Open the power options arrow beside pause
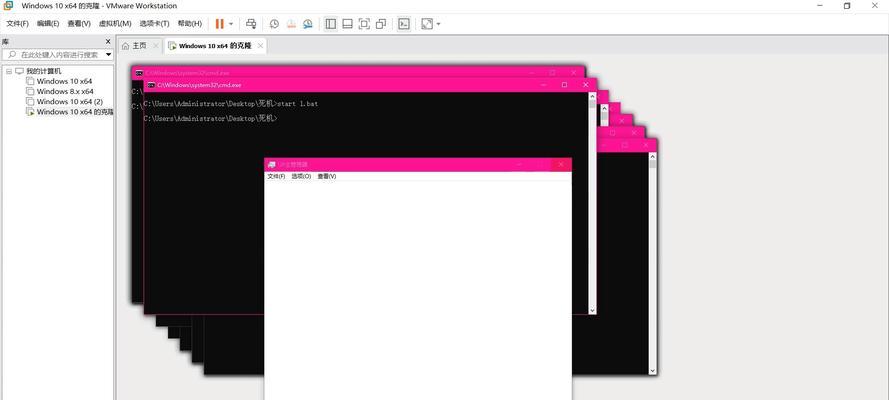 [231, 24]
